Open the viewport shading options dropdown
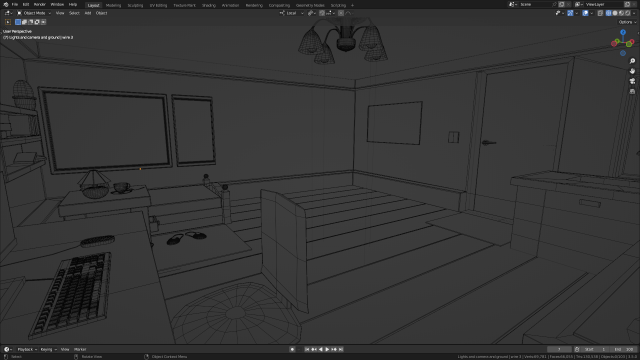 [634, 13]
